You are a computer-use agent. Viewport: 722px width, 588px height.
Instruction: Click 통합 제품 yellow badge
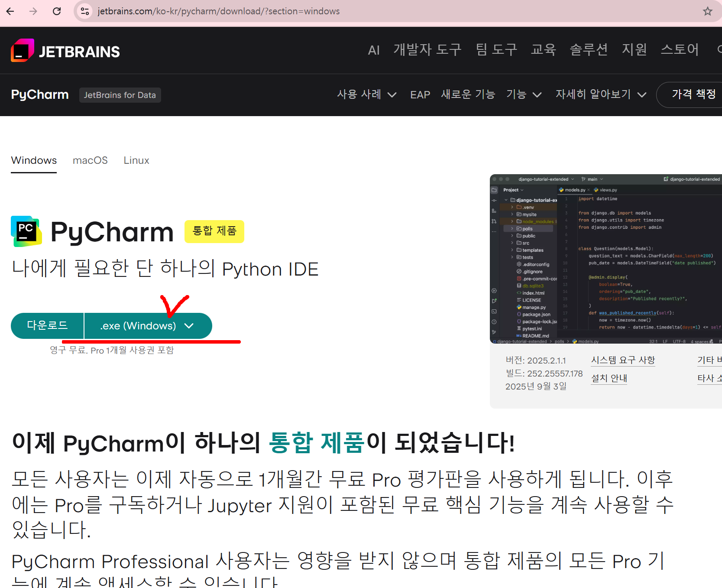[x=214, y=231]
